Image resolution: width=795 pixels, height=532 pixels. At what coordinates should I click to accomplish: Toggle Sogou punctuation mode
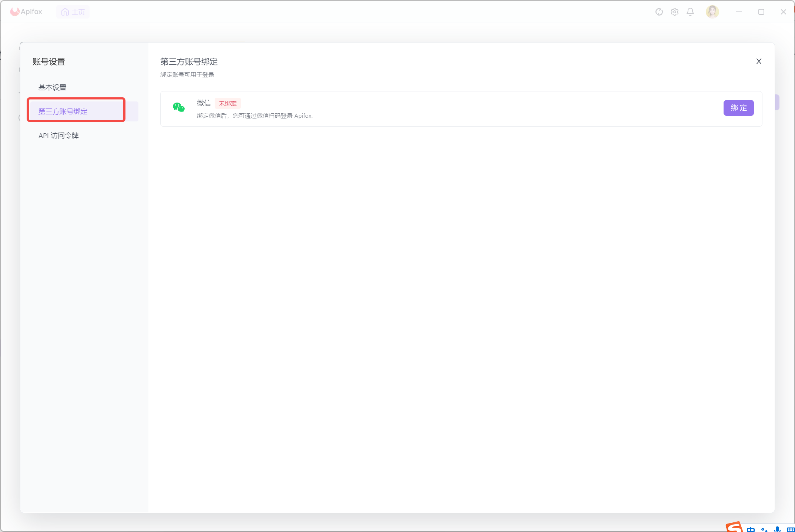tap(764, 530)
